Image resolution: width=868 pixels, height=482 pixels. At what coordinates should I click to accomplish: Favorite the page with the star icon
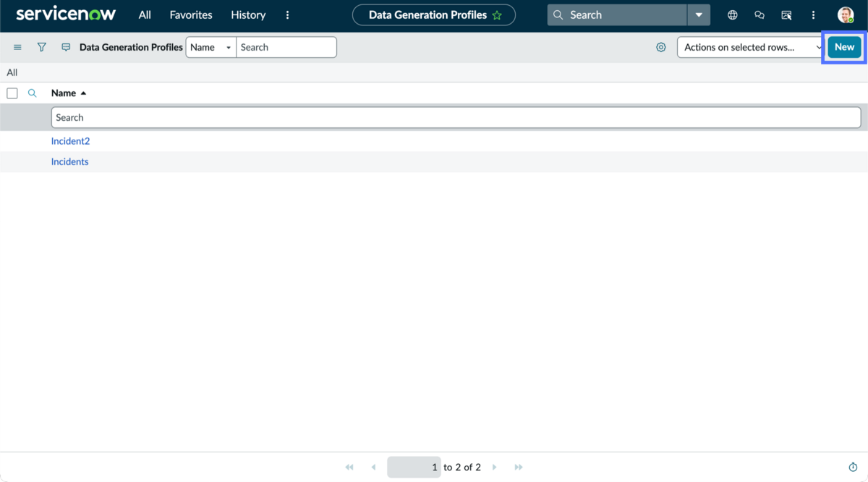497,15
